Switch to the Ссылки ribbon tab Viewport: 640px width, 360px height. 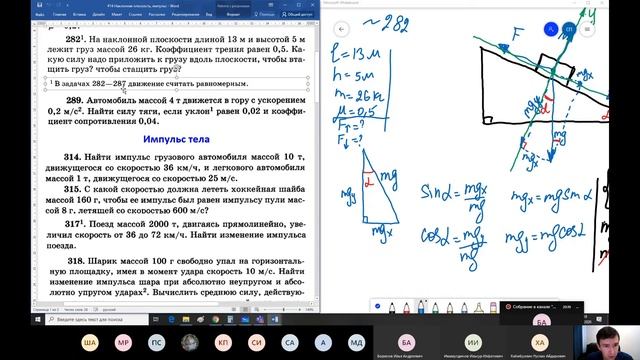pyautogui.click(x=135, y=14)
